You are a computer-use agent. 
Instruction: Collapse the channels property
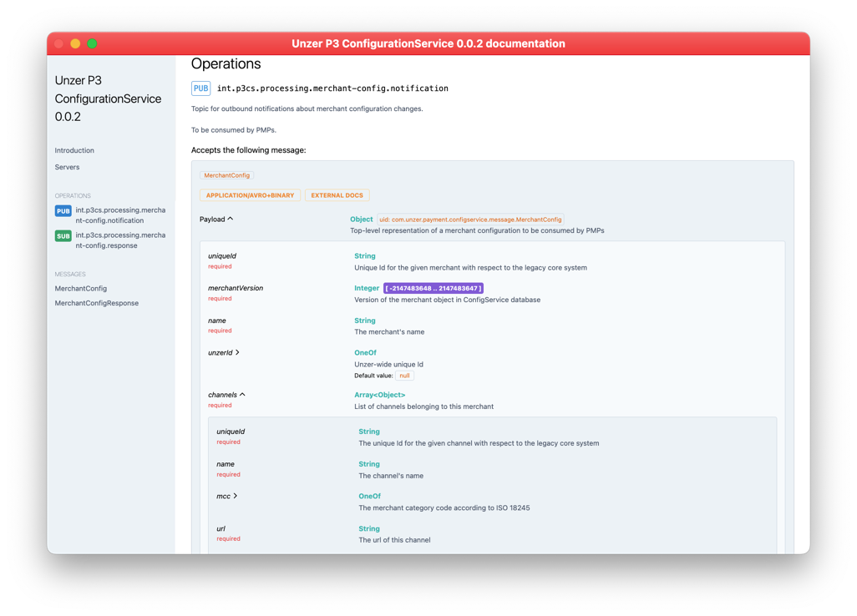(x=226, y=395)
